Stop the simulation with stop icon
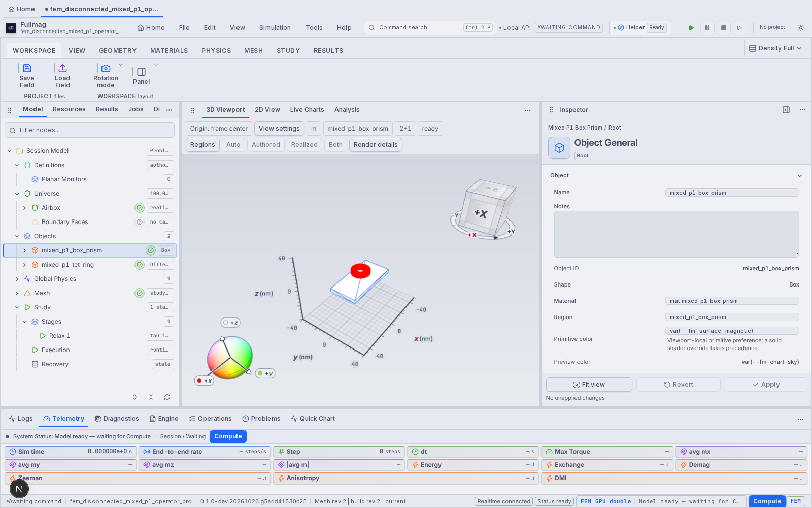812x508 pixels. coord(724,28)
